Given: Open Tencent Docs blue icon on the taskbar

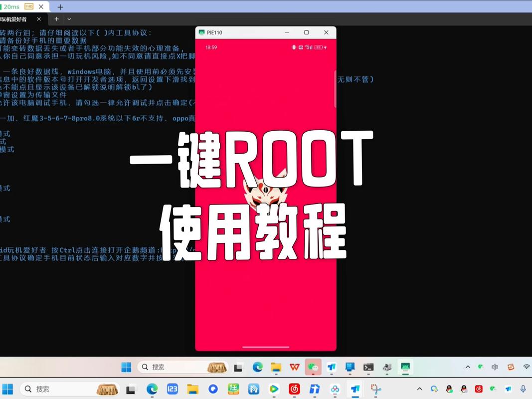Looking at the screenshot, I should coord(332,367).
